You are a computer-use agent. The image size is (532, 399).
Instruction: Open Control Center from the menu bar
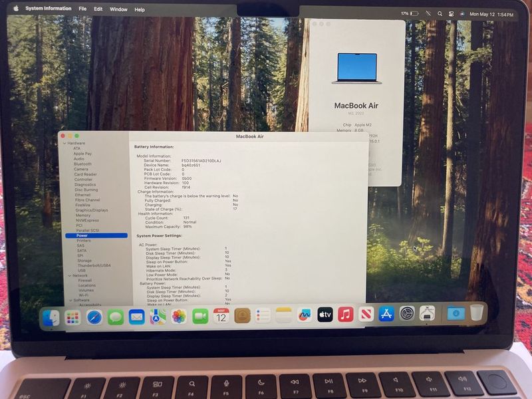click(x=451, y=14)
